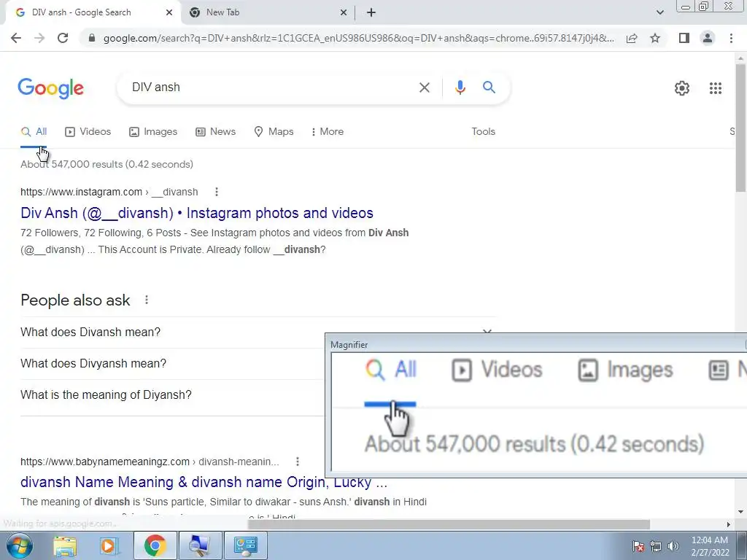Start voice search with microphone
The width and height of the screenshot is (747, 560).
click(x=460, y=87)
